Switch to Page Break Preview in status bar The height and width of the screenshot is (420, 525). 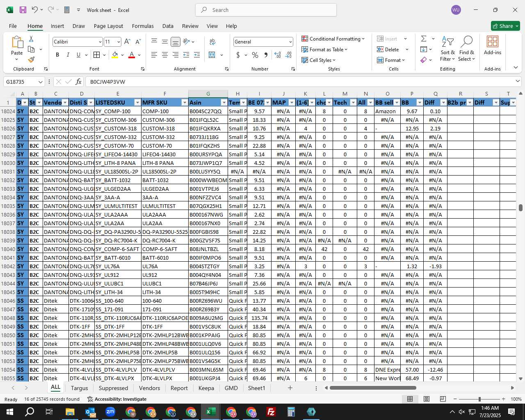[443, 399]
